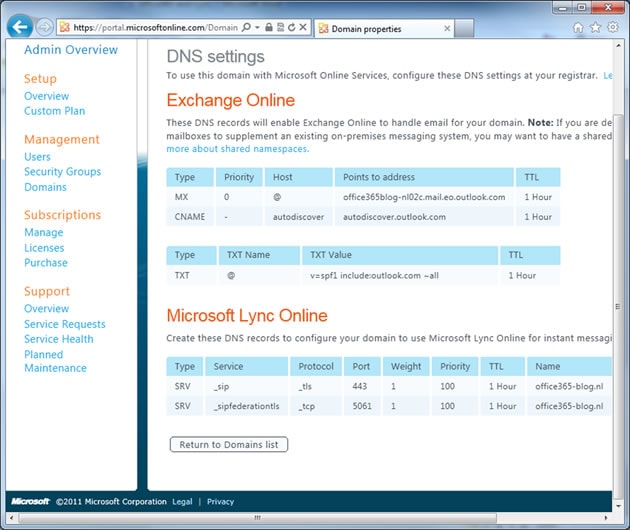Screen dimensions: 630x530
Task: Select the _tcp protocol cell
Action: [316, 406]
